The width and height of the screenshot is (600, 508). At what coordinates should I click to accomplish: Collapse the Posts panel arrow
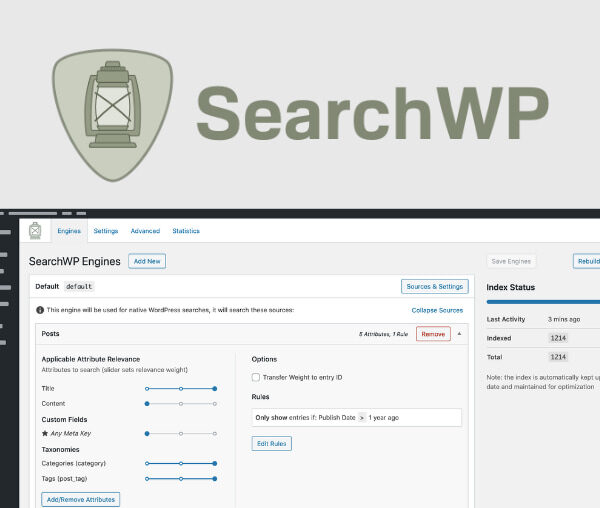tap(460, 334)
